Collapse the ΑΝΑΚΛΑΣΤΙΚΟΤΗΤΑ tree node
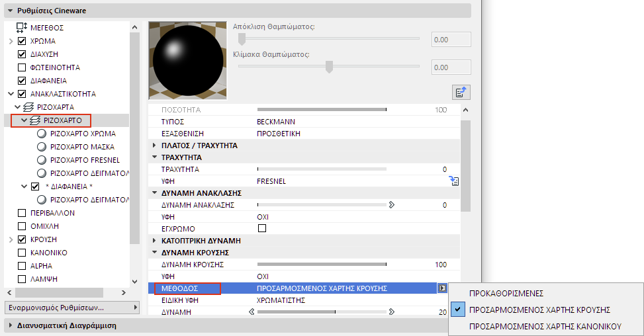Image resolution: width=644 pixels, height=336 pixels. [11, 93]
